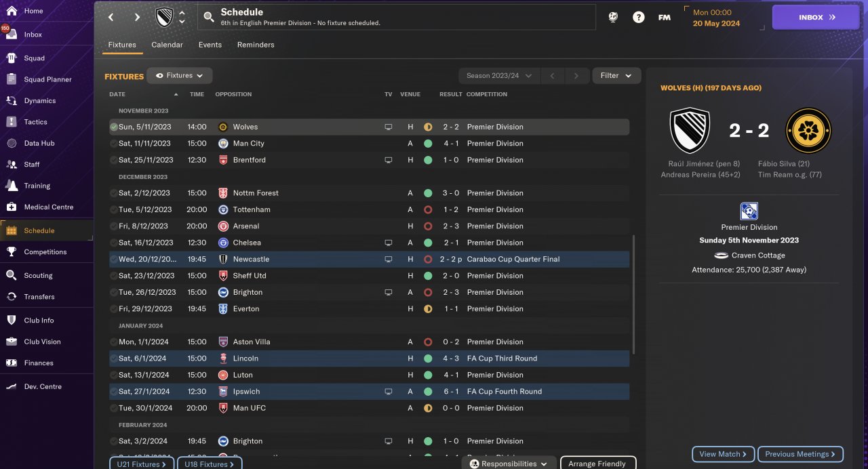Click the FM logo icon
This screenshot has width=868, height=469.
tap(665, 18)
